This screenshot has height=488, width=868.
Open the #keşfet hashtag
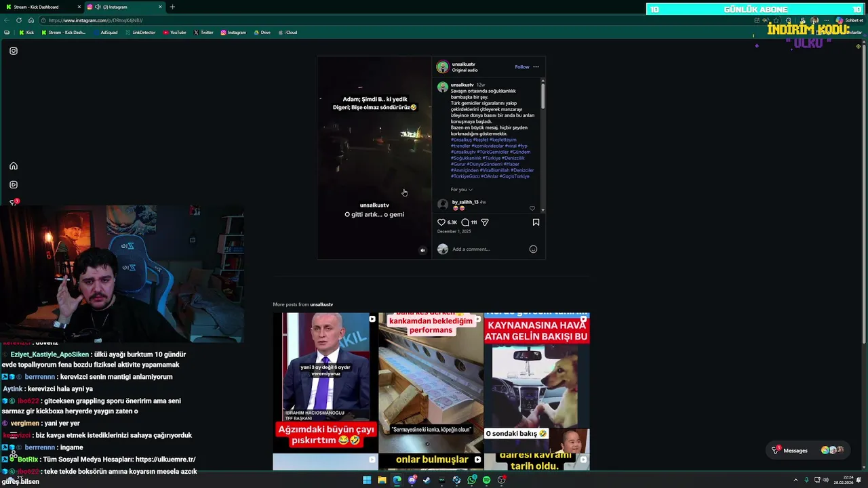tap(481, 140)
